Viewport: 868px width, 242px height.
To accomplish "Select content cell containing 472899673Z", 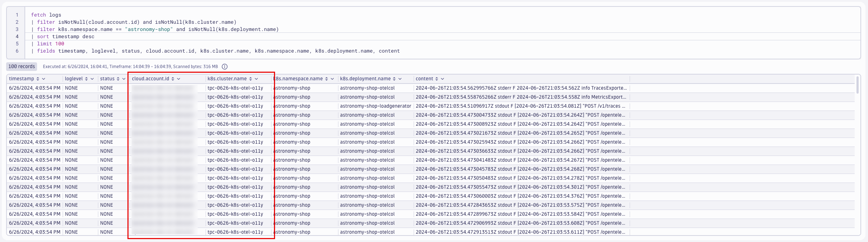I will point(521,214).
